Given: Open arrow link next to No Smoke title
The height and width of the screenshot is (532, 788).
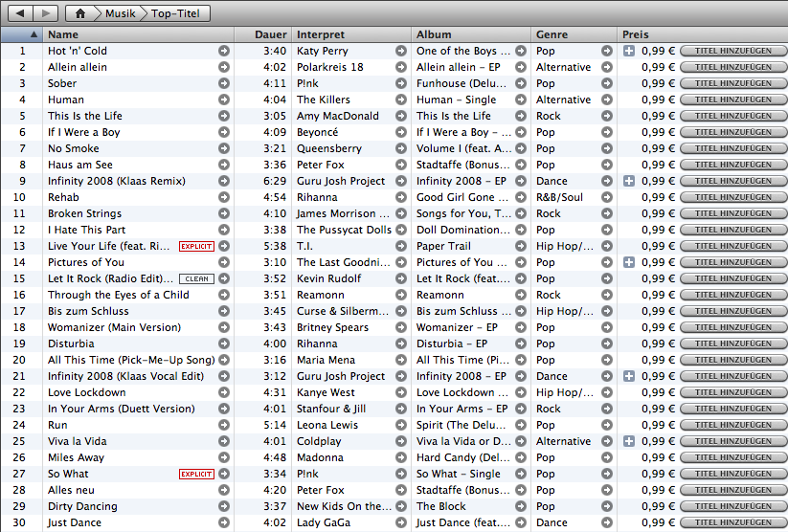Looking at the screenshot, I should [224, 148].
